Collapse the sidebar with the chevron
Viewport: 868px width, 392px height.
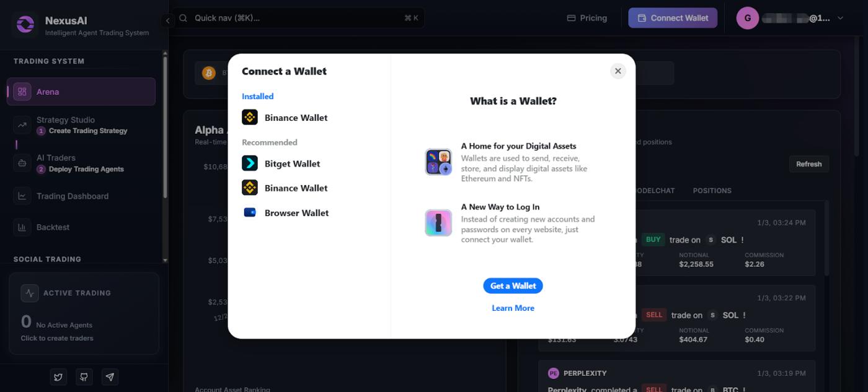pyautogui.click(x=167, y=20)
